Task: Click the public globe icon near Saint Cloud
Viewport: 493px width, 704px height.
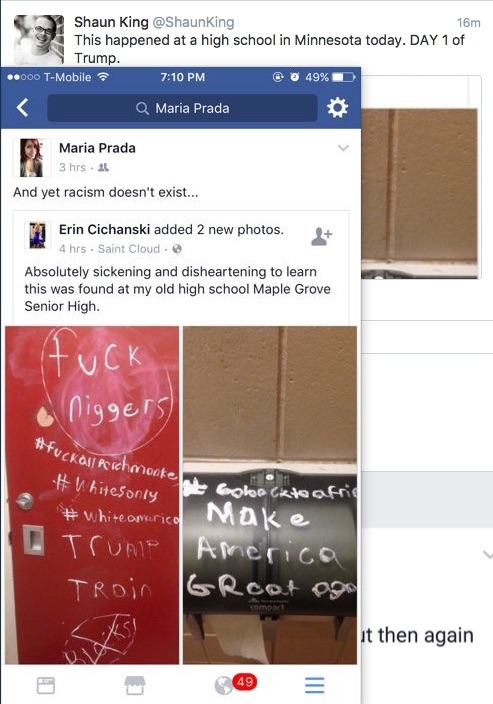Action: point(177,249)
